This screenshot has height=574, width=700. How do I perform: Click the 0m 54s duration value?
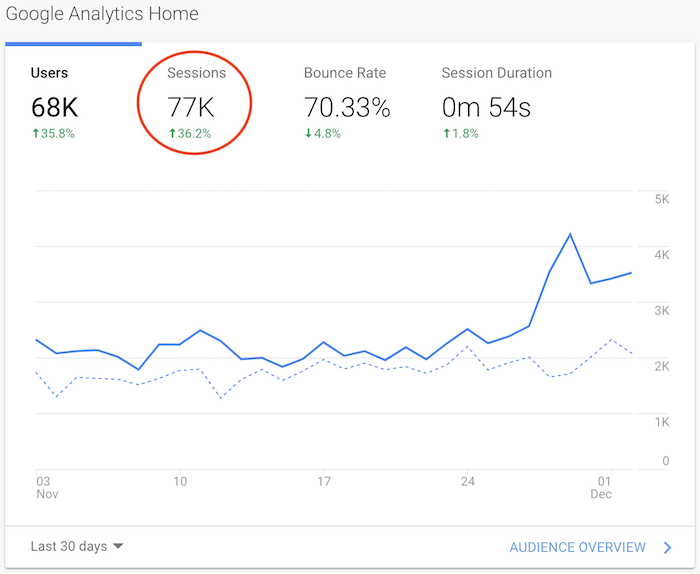tap(486, 108)
